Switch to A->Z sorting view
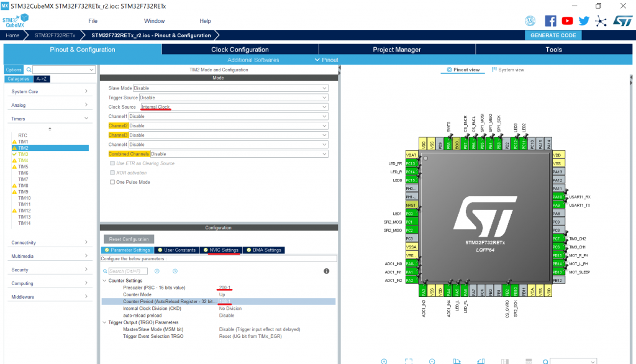This screenshot has height=364, width=636. (x=42, y=79)
